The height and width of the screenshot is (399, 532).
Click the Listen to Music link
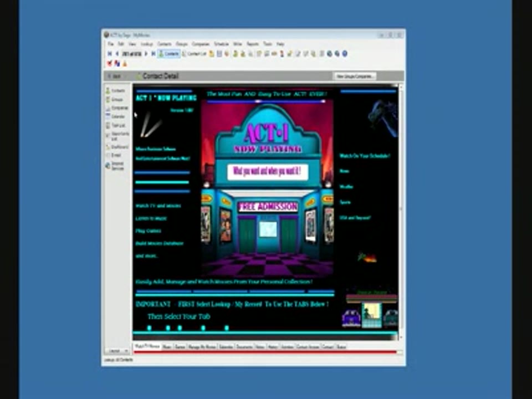(x=151, y=218)
